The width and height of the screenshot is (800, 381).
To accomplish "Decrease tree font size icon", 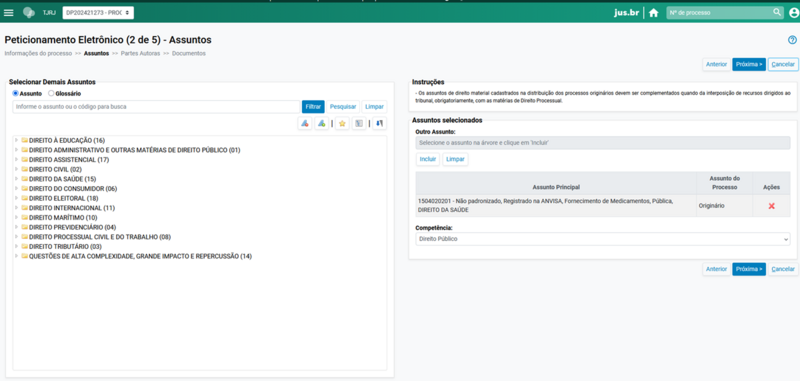I will pos(305,123).
